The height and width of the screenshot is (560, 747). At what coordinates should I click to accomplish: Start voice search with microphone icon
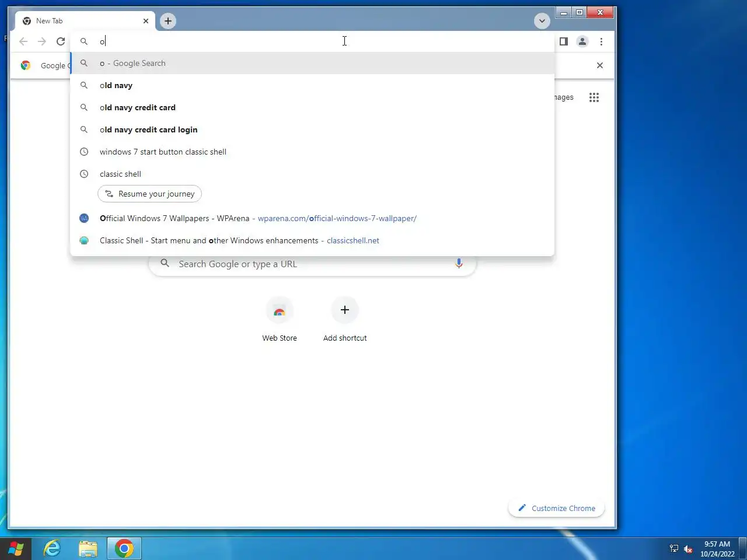[x=459, y=264]
